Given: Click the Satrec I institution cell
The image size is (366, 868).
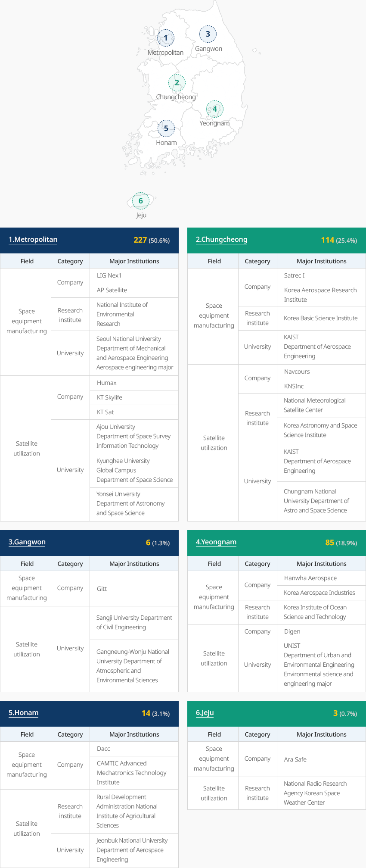Looking at the screenshot, I should coord(321,276).
